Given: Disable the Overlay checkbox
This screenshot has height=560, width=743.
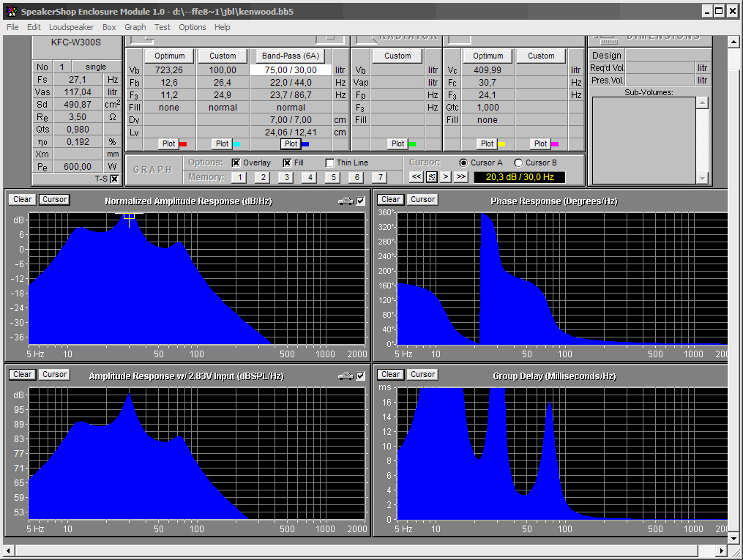Looking at the screenshot, I should click(x=236, y=163).
